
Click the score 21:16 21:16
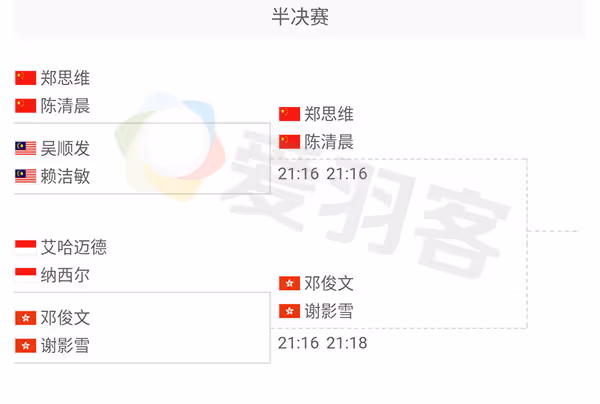click(323, 174)
